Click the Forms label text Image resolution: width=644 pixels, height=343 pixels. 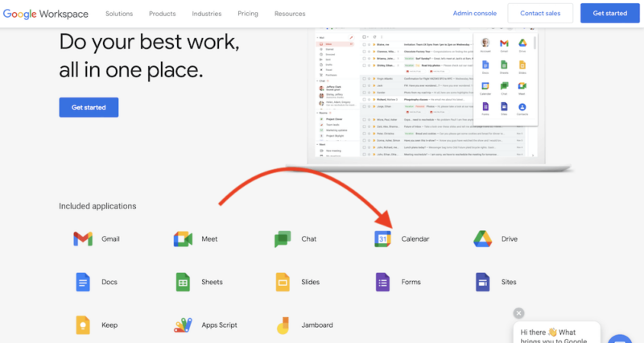411,282
